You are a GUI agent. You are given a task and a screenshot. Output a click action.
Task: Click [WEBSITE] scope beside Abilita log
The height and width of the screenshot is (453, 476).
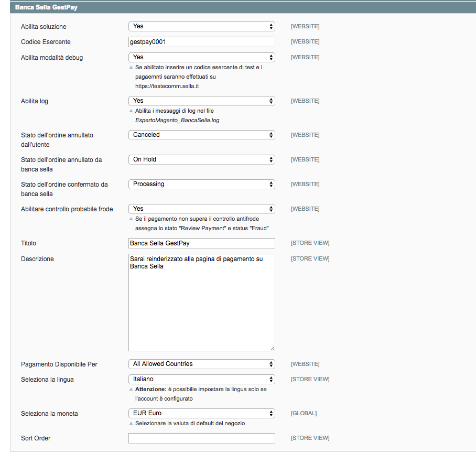coord(305,101)
